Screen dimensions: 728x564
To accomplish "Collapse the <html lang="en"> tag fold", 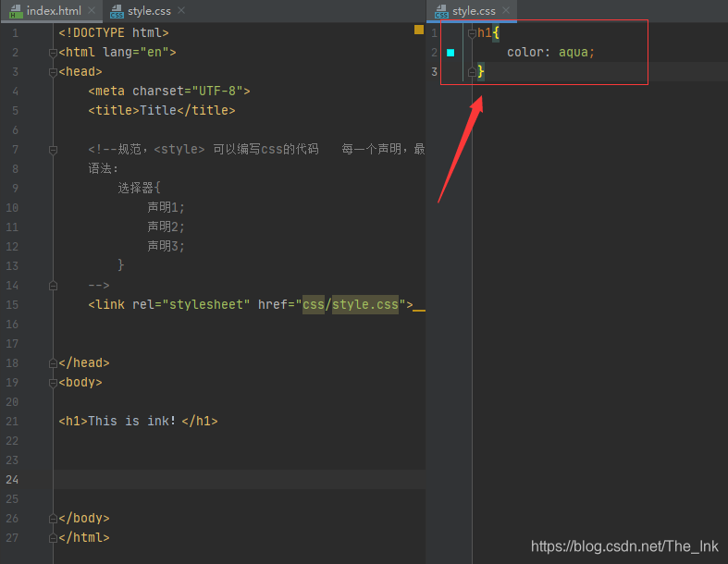I will pos(53,53).
